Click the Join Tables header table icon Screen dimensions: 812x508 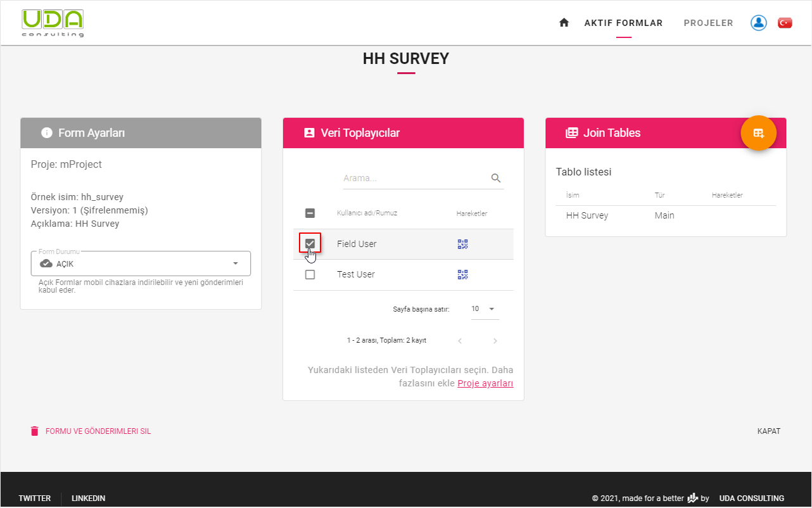coord(572,133)
